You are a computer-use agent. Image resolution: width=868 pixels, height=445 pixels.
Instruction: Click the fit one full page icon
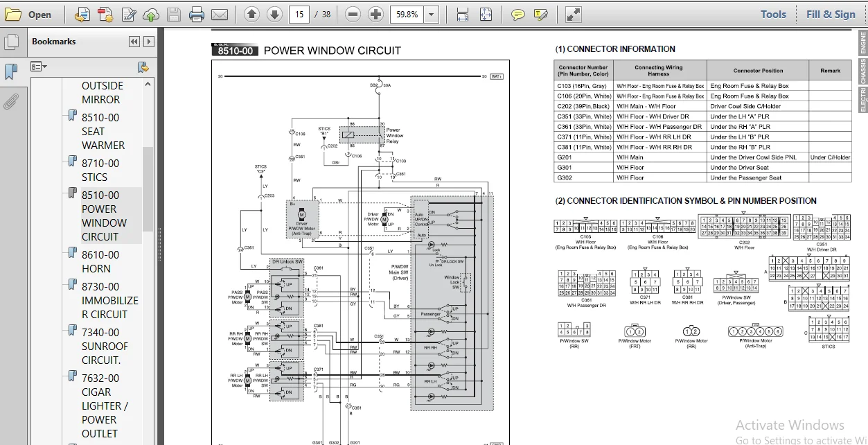pyautogui.click(x=486, y=14)
